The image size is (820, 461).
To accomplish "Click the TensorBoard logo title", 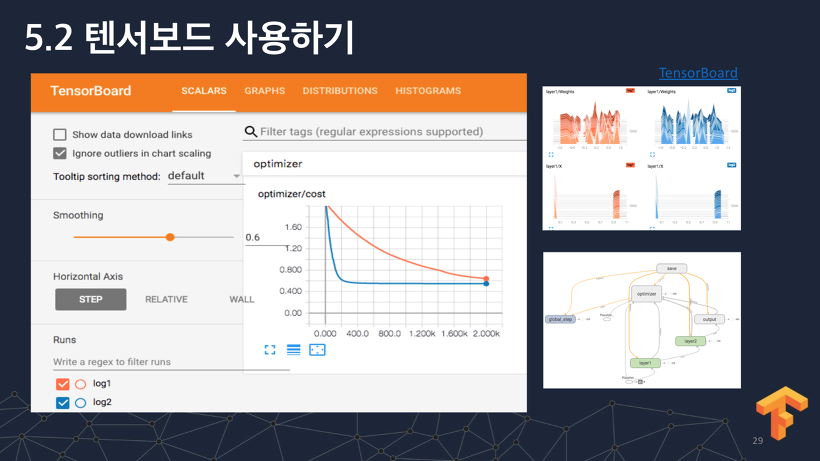I will tap(90, 91).
